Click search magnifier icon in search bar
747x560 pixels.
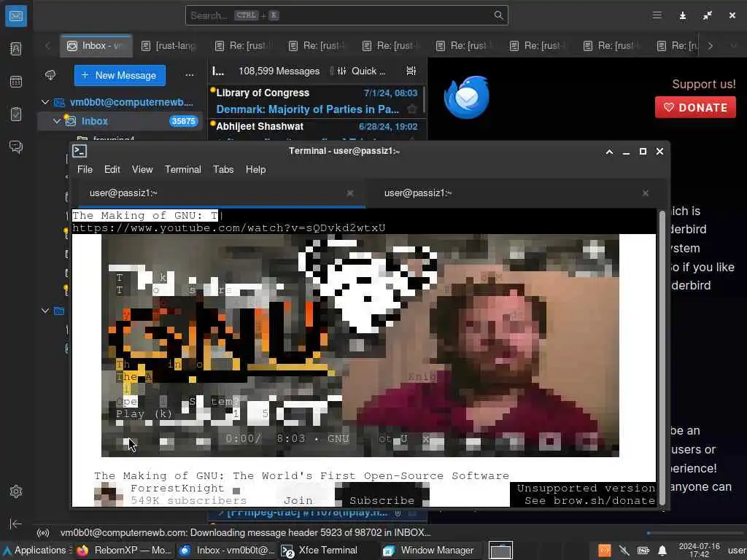[498, 15]
